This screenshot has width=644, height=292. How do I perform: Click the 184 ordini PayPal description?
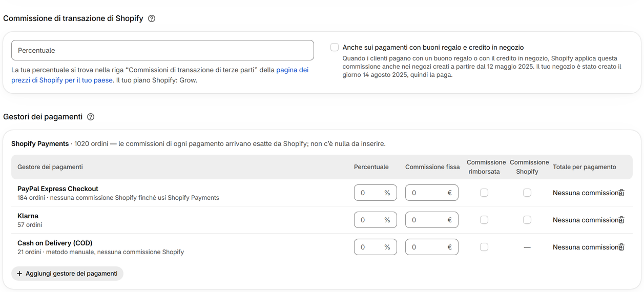pyautogui.click(x=118, y=198)
